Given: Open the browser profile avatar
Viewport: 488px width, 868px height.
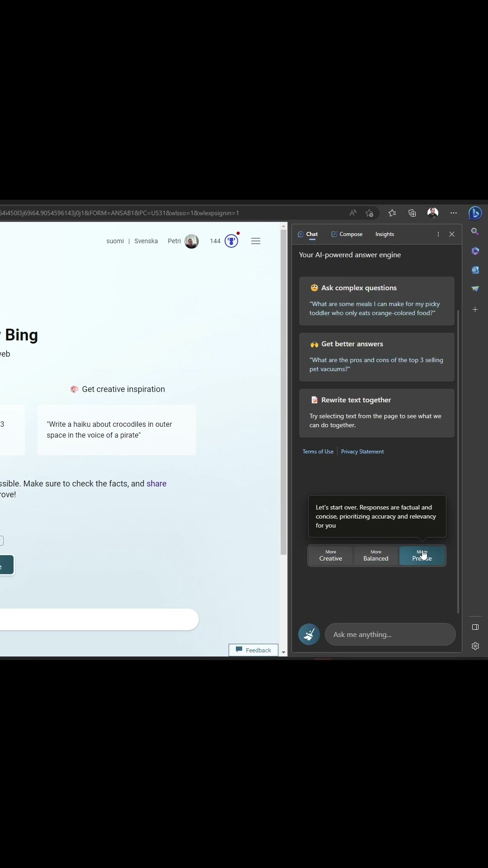Looking at the screenshot, I should pyautogui.click(x=433, y=213).
